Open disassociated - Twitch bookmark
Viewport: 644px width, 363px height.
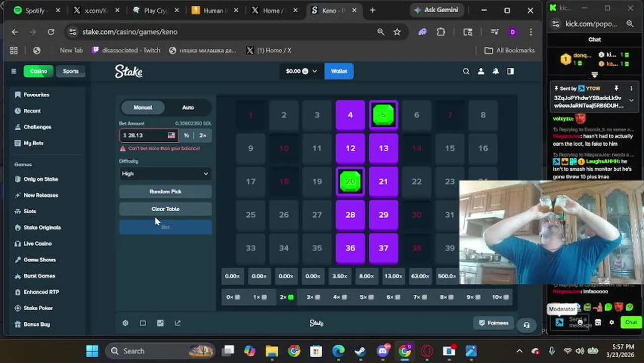(126, 50)
